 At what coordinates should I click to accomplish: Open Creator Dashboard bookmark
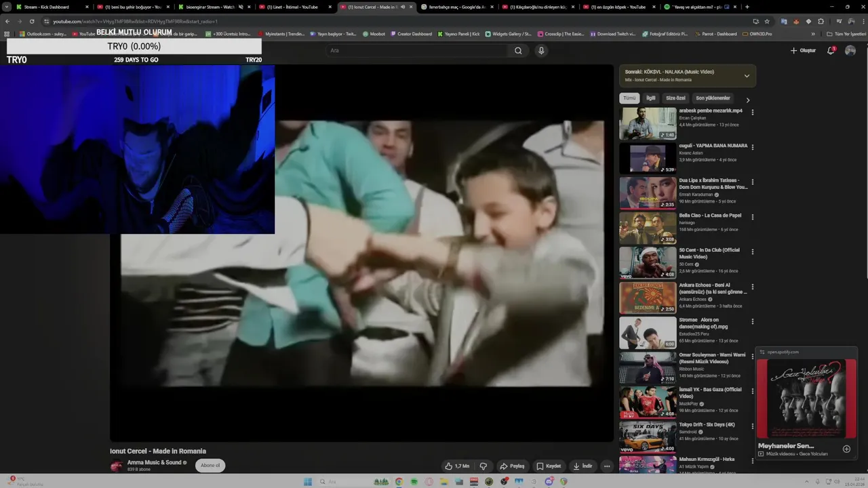point(411,34)
